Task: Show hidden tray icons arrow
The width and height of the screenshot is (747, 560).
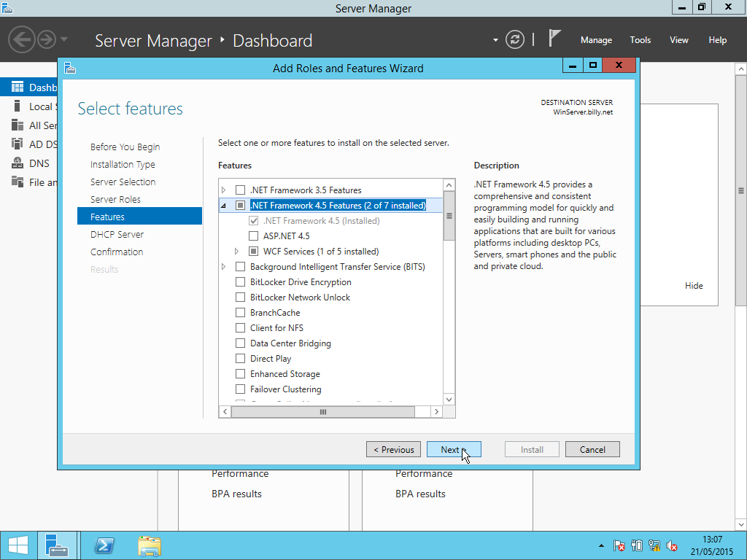Action: tap(601, 545)
